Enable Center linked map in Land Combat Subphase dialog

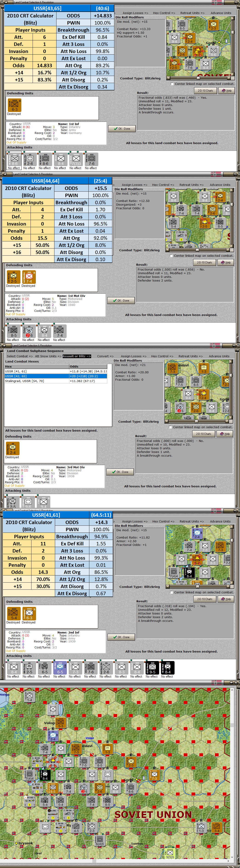(170, 427)
